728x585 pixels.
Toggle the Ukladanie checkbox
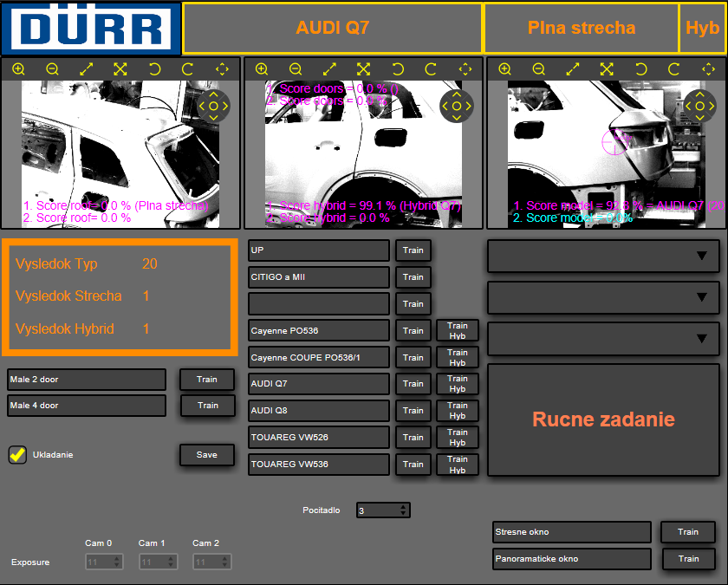click(17, 454)
